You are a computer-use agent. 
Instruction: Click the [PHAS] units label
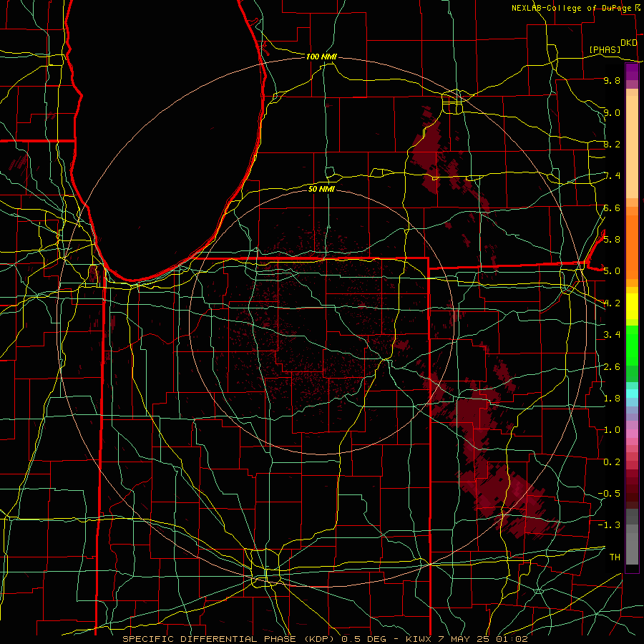pyautogui.click(x=605, y=49)
